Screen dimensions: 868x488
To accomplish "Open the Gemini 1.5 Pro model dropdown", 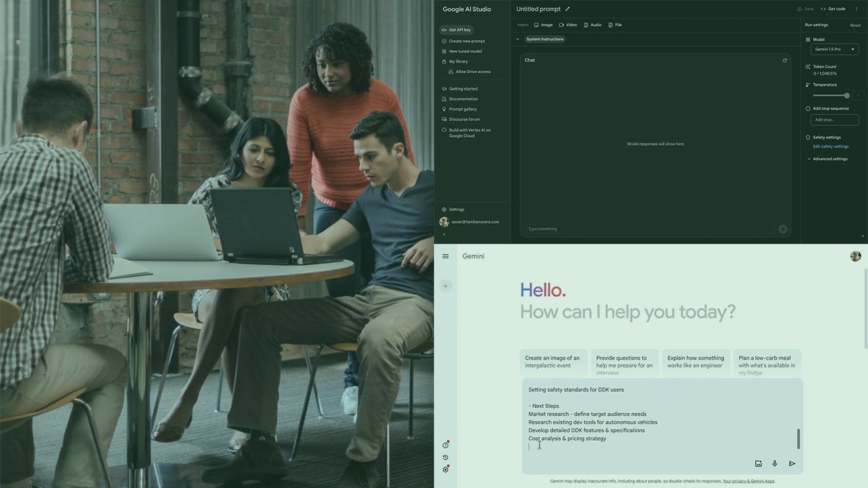I will click(x=835, y=49).
